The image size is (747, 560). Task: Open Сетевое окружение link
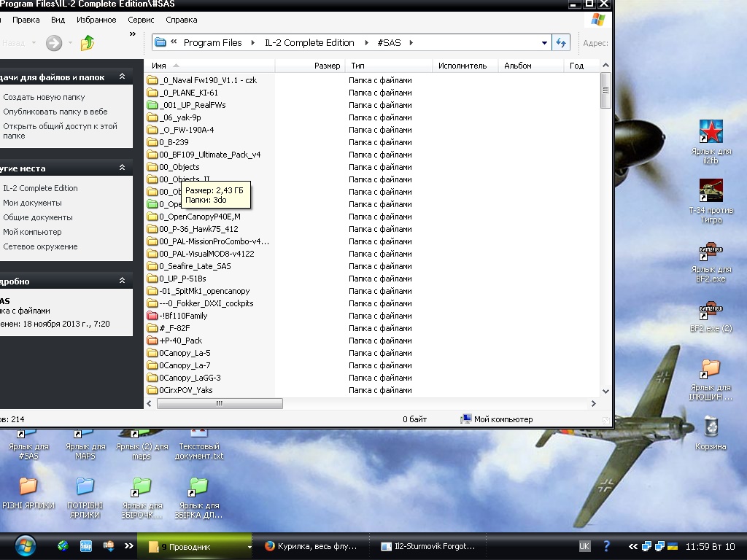point(40,246)
